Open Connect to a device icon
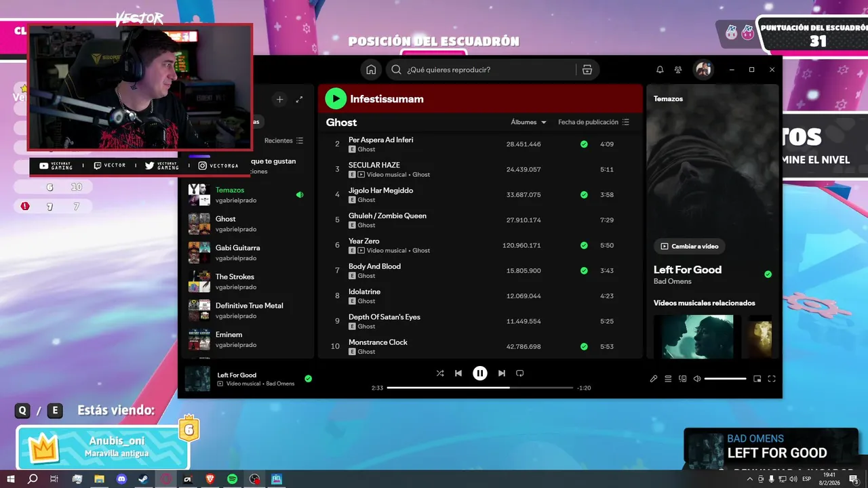Image resolution: width=868 pixels, height=488 pixels. point(683,379)
